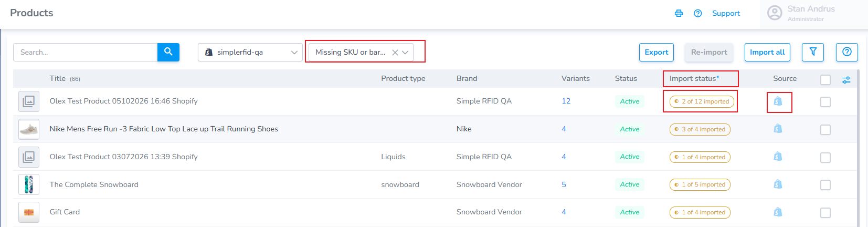This screenshot has width=868, height=227.
Task: Click the Liquids product type cell
Action: [x=393, y=157]
